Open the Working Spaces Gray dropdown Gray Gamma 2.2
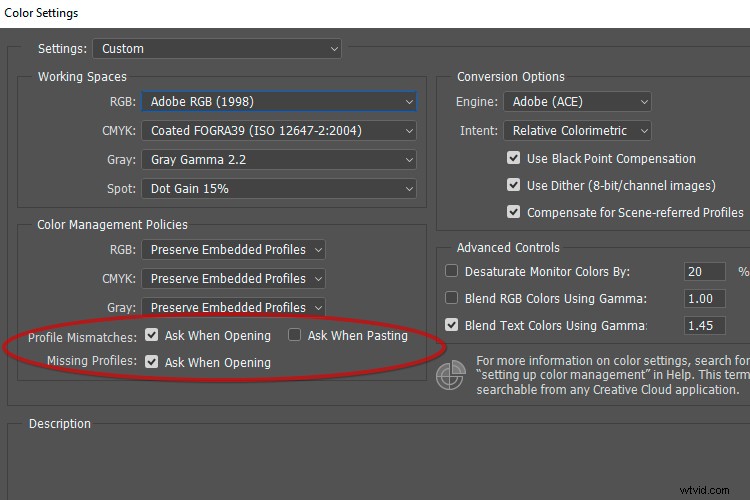750x500 pixels. coord(279,160)
